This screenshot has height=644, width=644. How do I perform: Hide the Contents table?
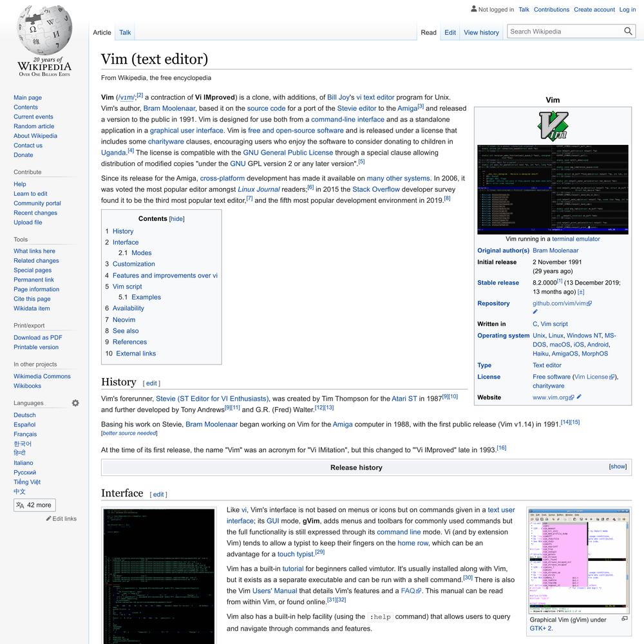pos(177,219)
